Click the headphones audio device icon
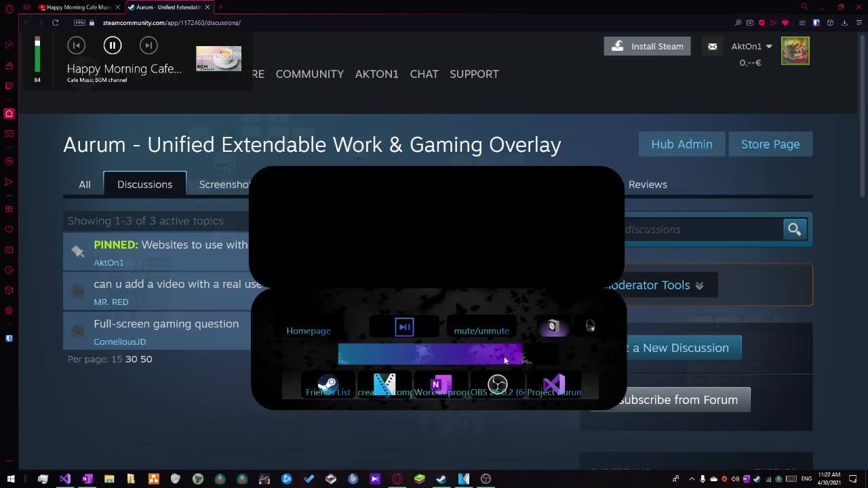The height and width of the screenshot is (488, 868). click(590, 326)
